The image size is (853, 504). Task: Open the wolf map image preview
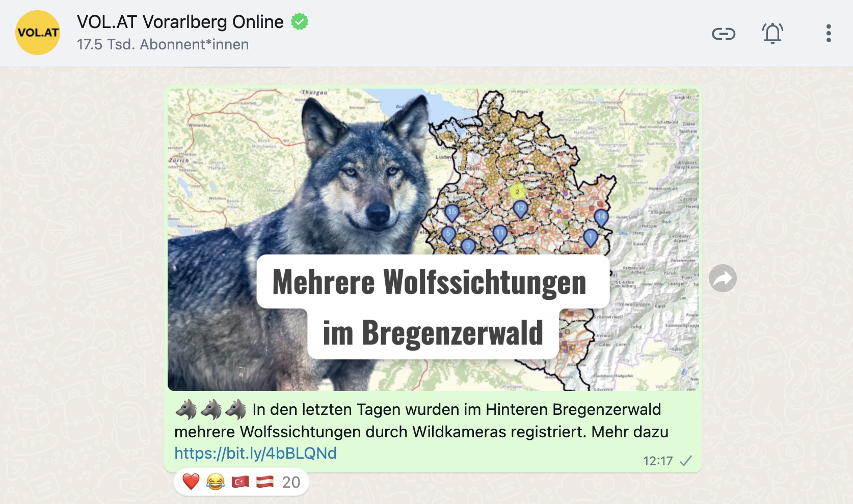(x=433, y=240)
